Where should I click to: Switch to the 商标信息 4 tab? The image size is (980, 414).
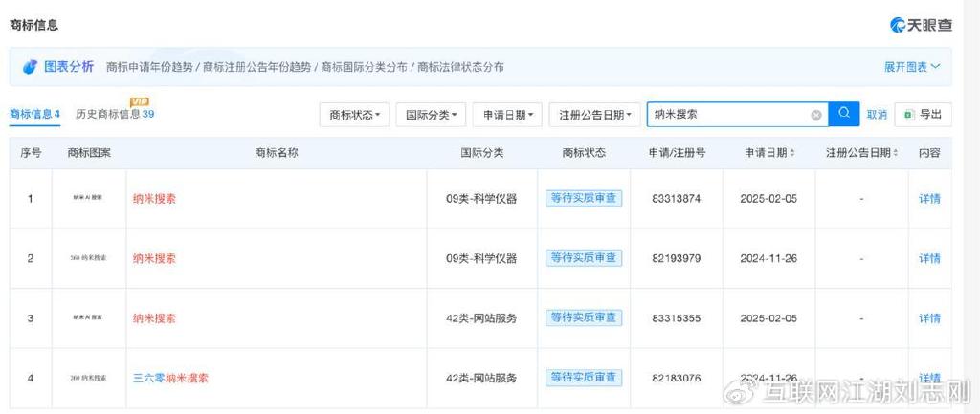point(34,115)
